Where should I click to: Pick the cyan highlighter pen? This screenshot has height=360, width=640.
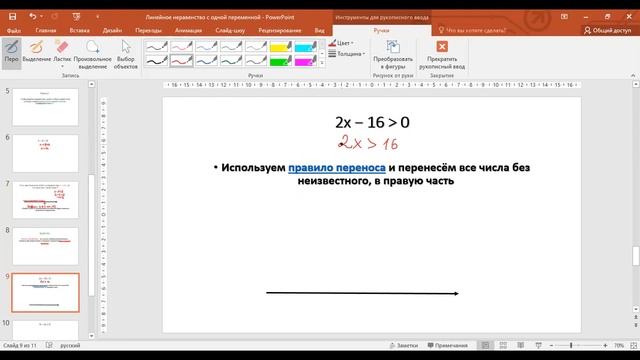305,46
